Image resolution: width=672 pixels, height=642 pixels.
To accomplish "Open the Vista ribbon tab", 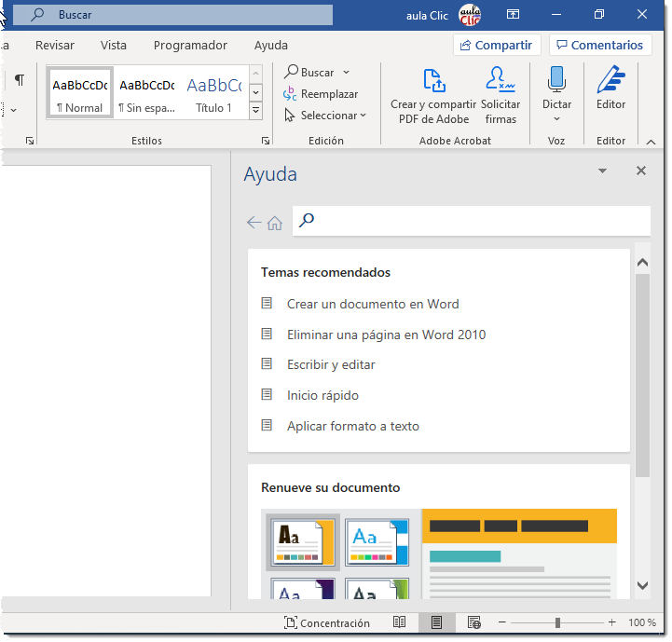I will (114, 45).
